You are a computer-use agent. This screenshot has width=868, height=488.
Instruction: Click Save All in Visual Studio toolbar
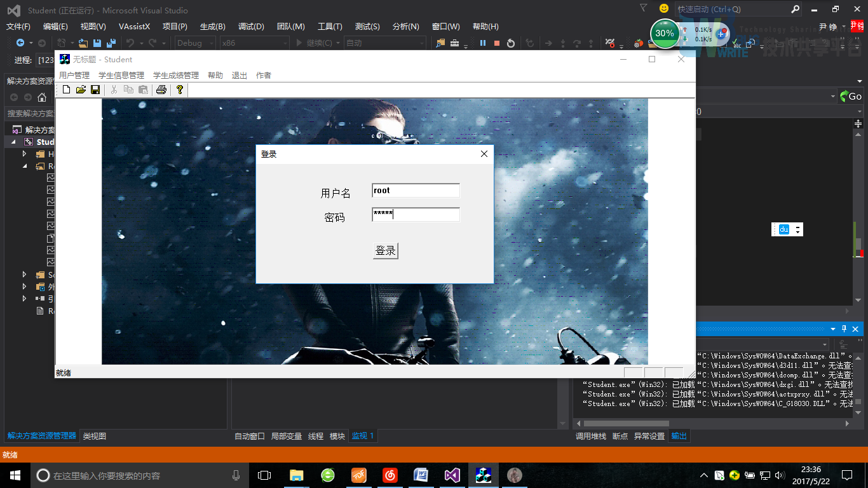pos(111,43)
